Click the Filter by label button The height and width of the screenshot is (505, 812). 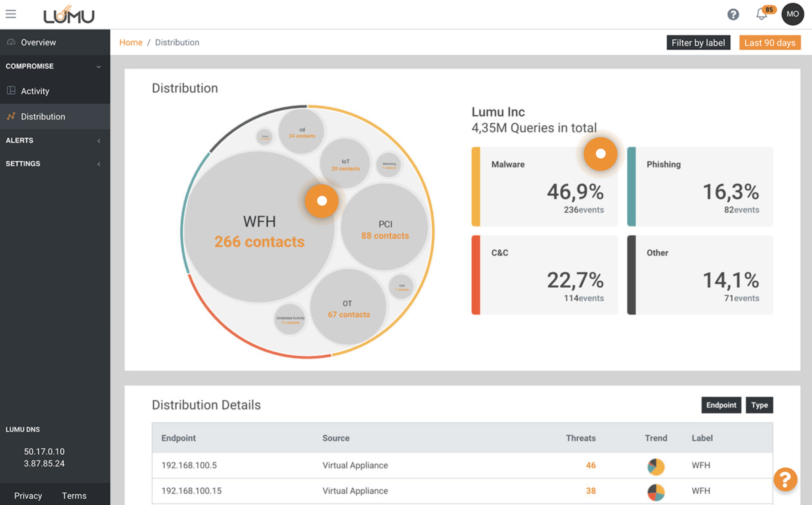point(698,43)
